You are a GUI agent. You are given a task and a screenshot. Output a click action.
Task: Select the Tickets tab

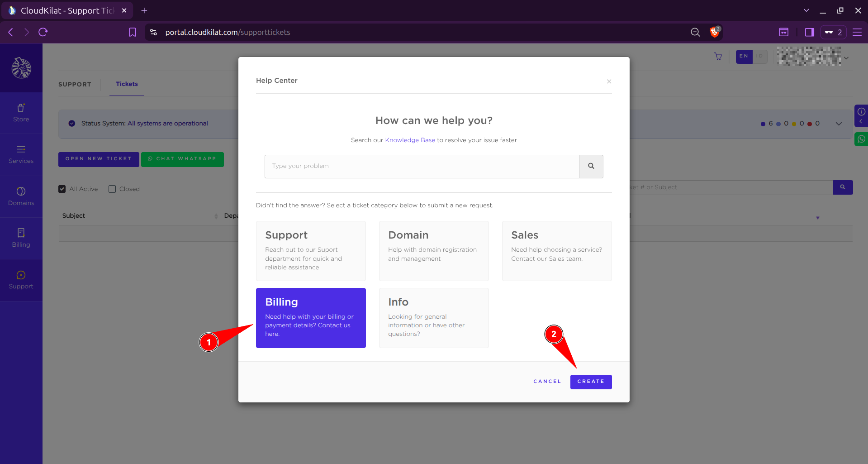coord(127,84)
